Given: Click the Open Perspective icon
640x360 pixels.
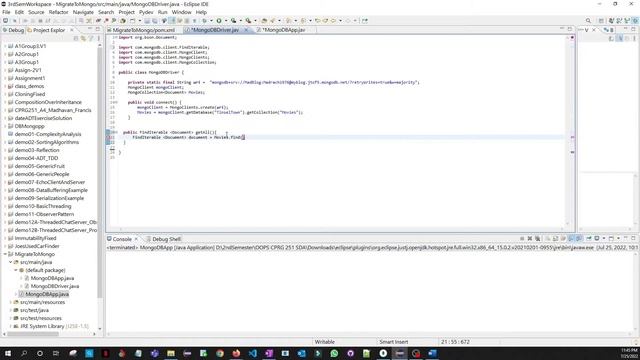Looking at the screenshot, I should pyautogui.click(x=601, y=20).
